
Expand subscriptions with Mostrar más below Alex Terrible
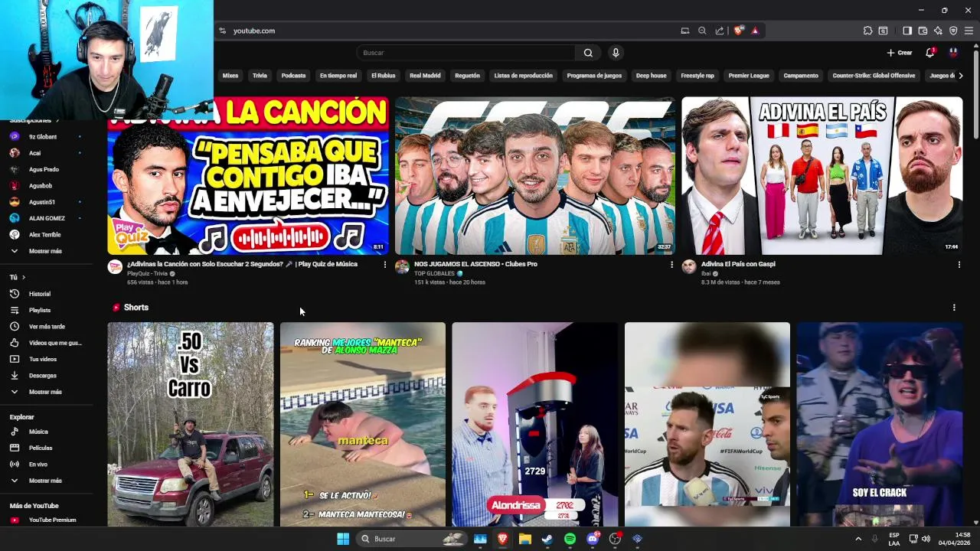46,251
